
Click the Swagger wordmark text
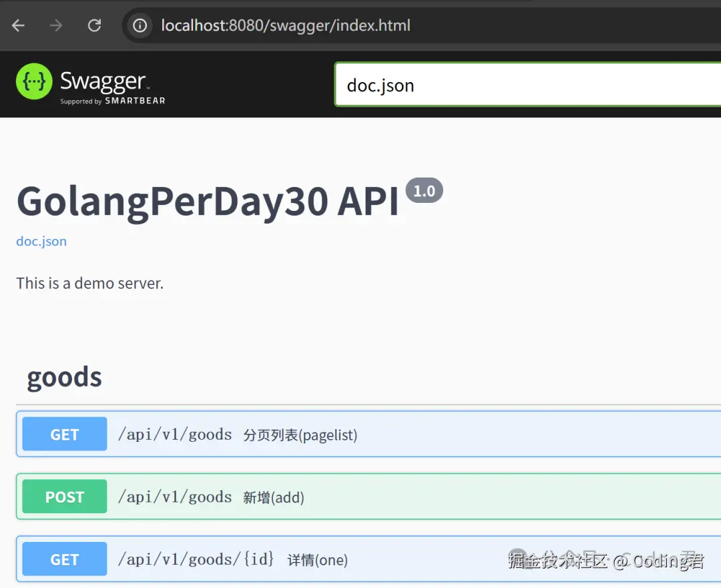pyautogui.click(x=103, y=81)
